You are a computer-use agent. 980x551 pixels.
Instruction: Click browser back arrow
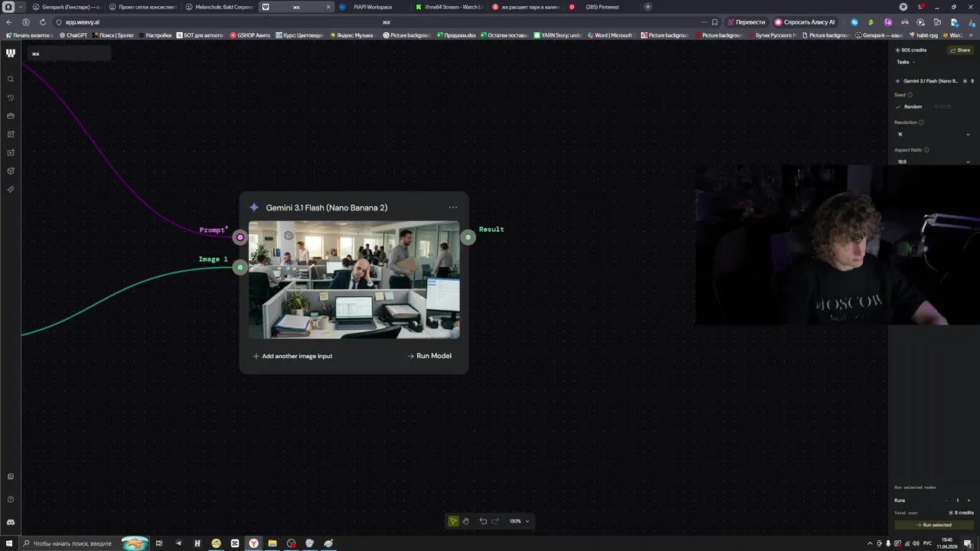coord(9,22)
